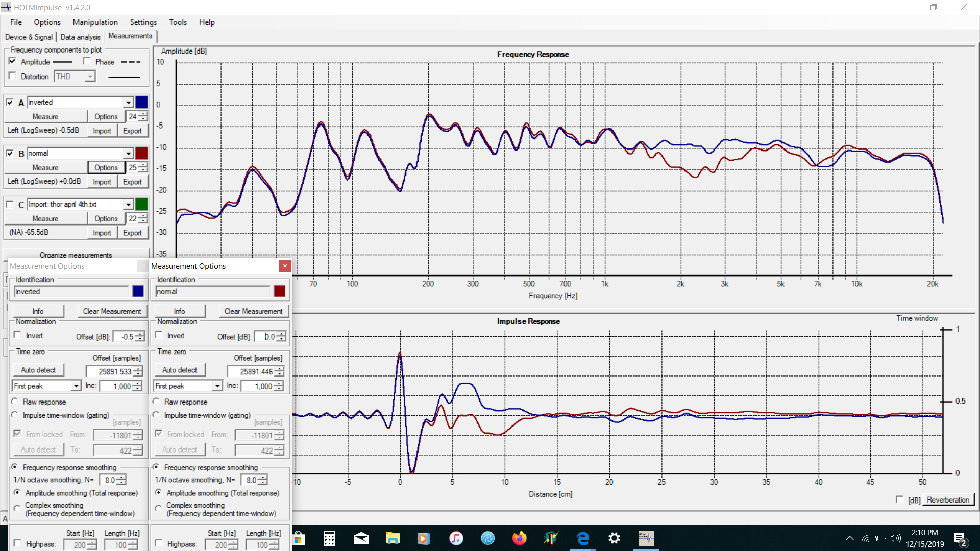
Task: Open the Microsoft Store taskbar icon
Action: 299,538
